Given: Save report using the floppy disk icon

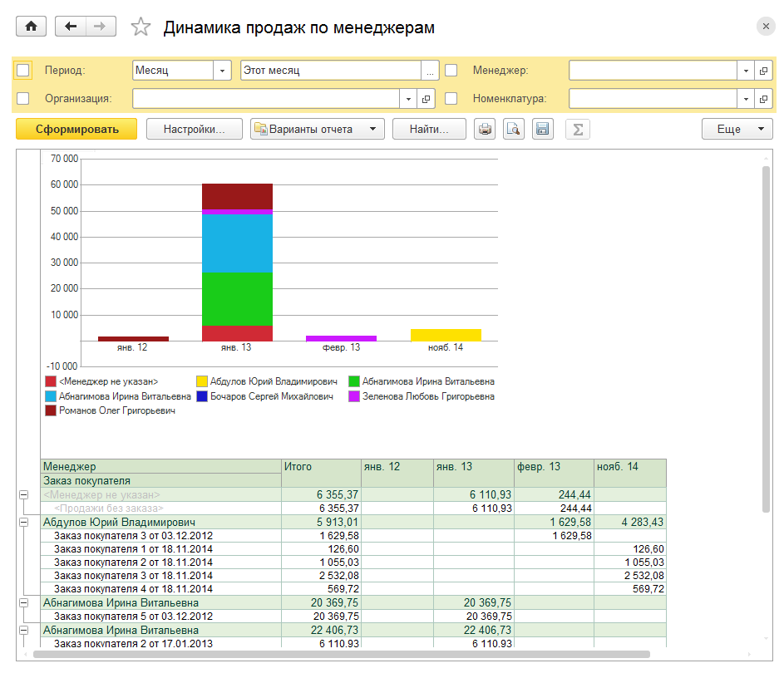Looking at the screenshot, I should click(543, 129).
